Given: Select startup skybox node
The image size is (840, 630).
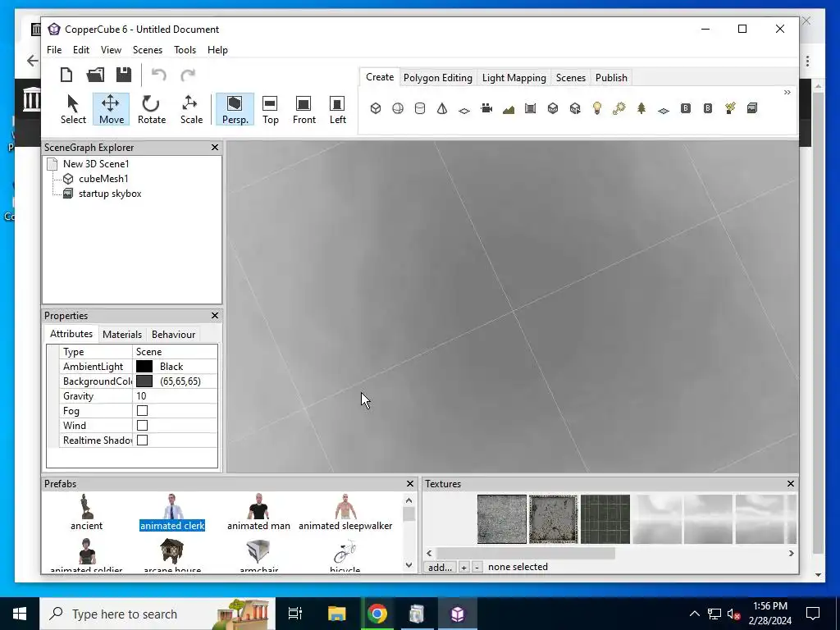Looking at the screenshot, I should tap(110, 194).
